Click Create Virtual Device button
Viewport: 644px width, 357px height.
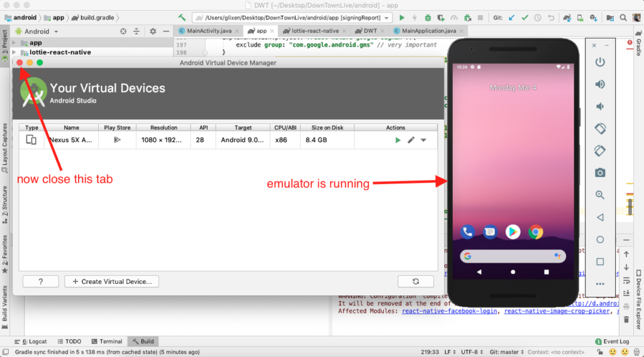(x=112, y=281)
